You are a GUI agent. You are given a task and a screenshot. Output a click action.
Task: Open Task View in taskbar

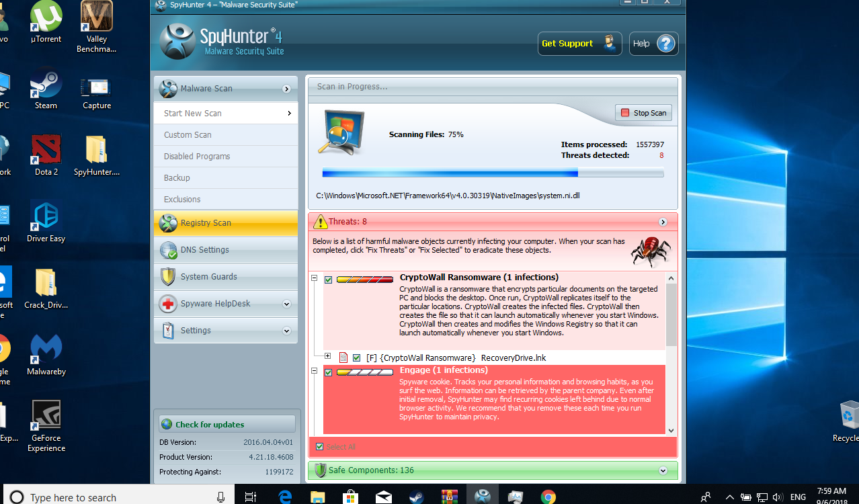click(251, 497)
